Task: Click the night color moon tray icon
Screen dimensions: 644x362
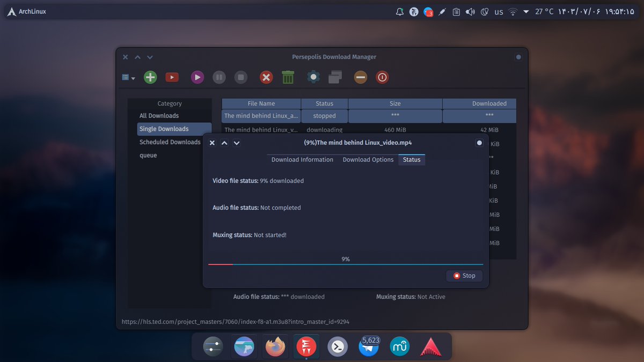Action: pos(484,11)
